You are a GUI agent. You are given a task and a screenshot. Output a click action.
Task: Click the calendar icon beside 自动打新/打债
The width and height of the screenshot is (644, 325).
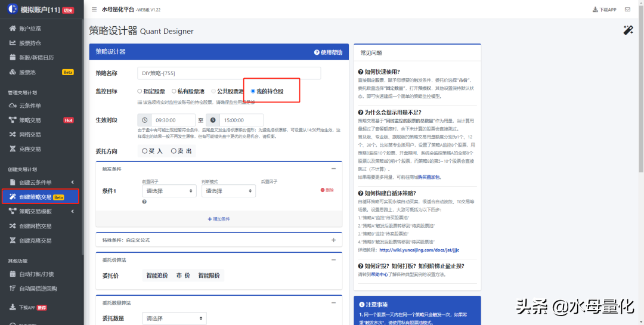tap(13, 274)
